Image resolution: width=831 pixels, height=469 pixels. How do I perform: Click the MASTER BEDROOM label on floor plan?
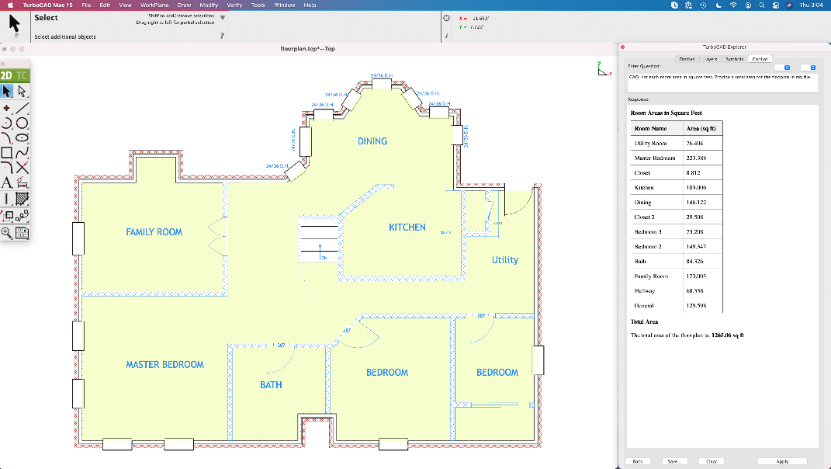[x=165, y=365]
